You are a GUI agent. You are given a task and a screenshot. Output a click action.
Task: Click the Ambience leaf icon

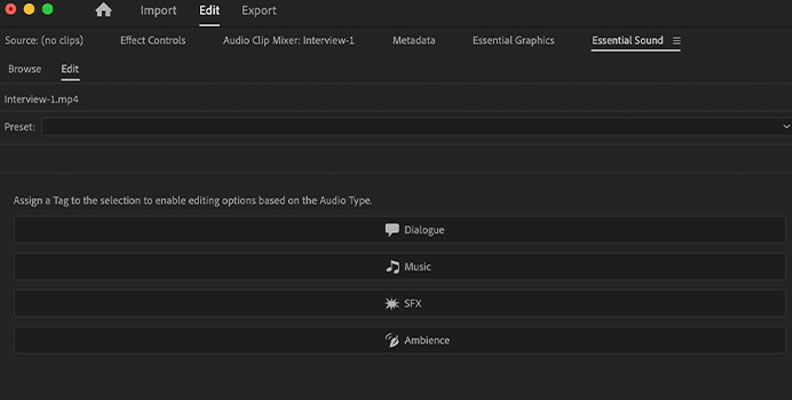pyautogui.click(x=392, y=340)
